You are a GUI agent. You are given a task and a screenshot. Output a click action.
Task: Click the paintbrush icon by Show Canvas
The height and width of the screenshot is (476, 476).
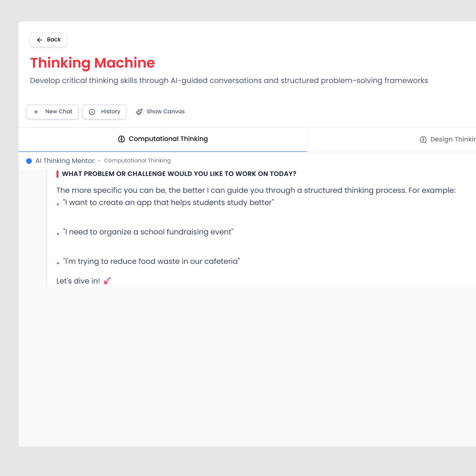pyautogui.click(x=139, y=112)
